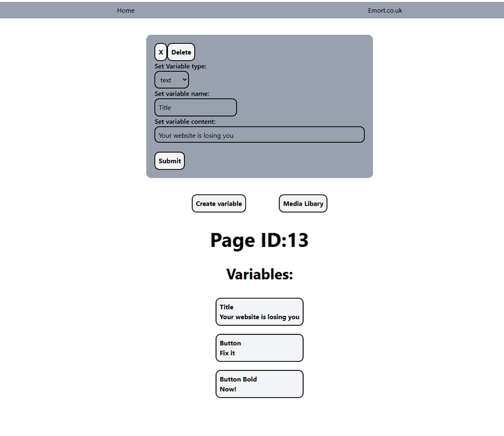
Task: Click the Page ID:13 heading
Action: click(x=259, y=240)
